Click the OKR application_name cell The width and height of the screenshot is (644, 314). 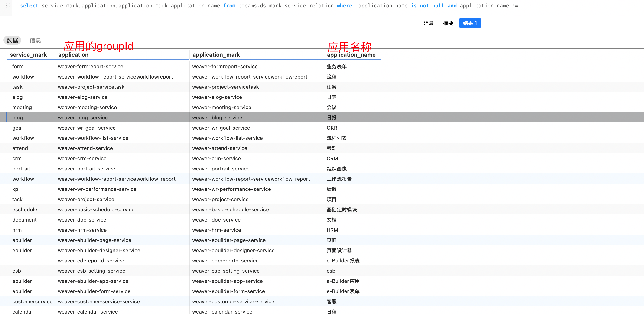[332, 128]
